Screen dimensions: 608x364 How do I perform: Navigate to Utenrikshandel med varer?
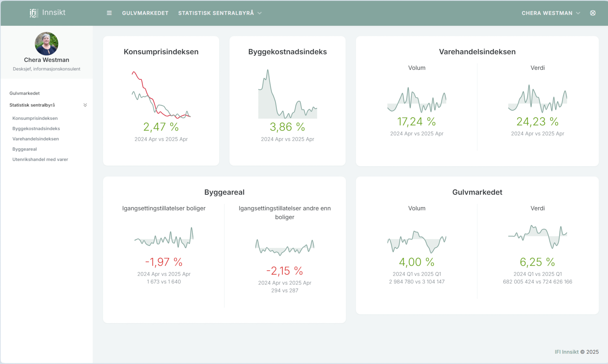40,160
